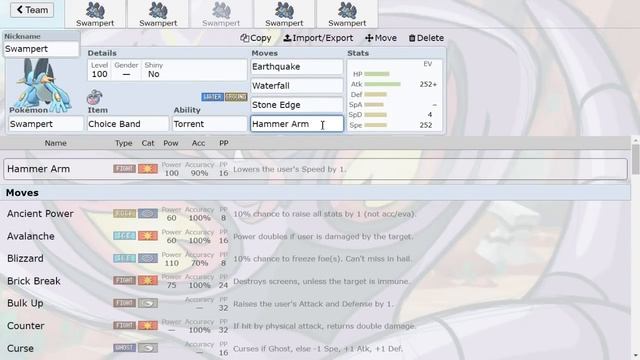Image resolution: width=640 pixels, height=360 pixels.
Task: Click Hammer Arm's physical category icon in the list
Action: pos(148,169)
